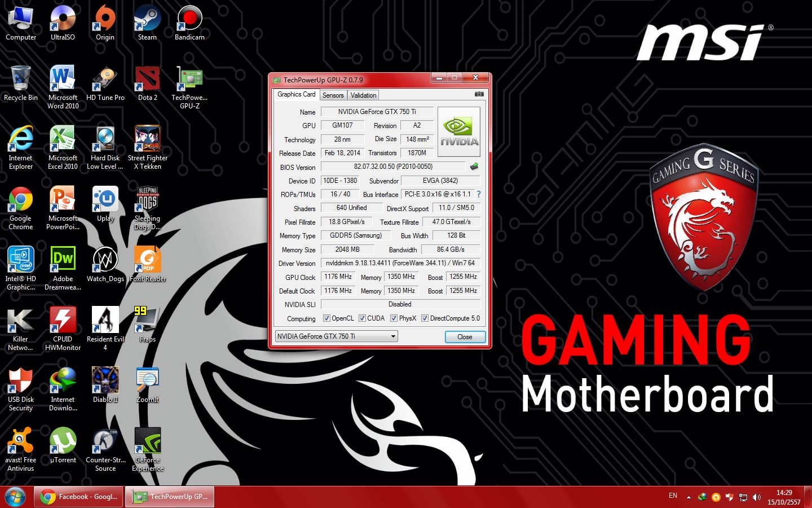Image resolution: width=812 pixels, height=508 pixels.
Task: Open Google Chrome desktop shortcut
Action: [x=21, y=208]
